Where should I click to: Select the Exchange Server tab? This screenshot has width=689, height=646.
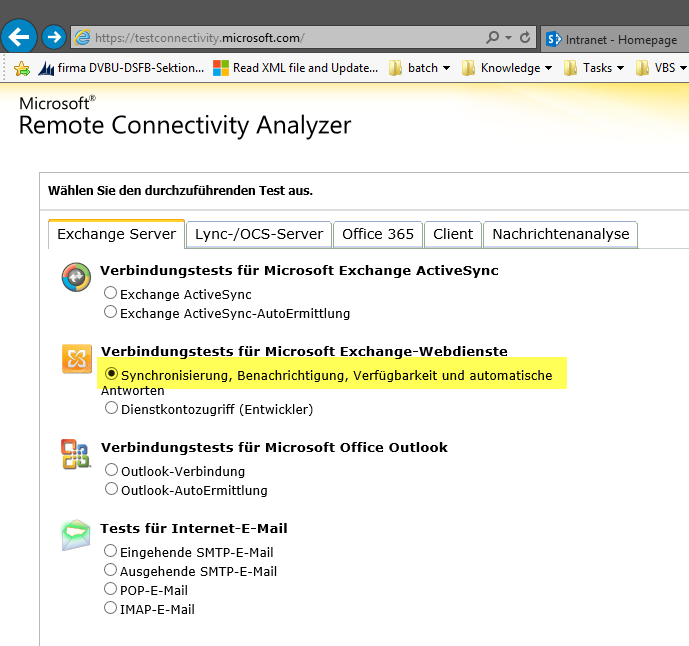[116, 234]
